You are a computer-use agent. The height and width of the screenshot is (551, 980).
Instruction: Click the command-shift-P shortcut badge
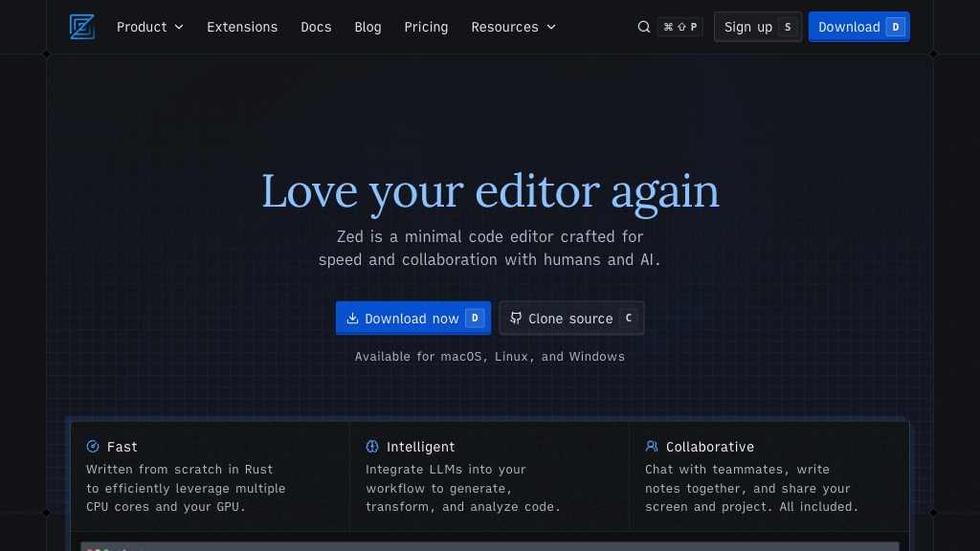click(680, 27)
